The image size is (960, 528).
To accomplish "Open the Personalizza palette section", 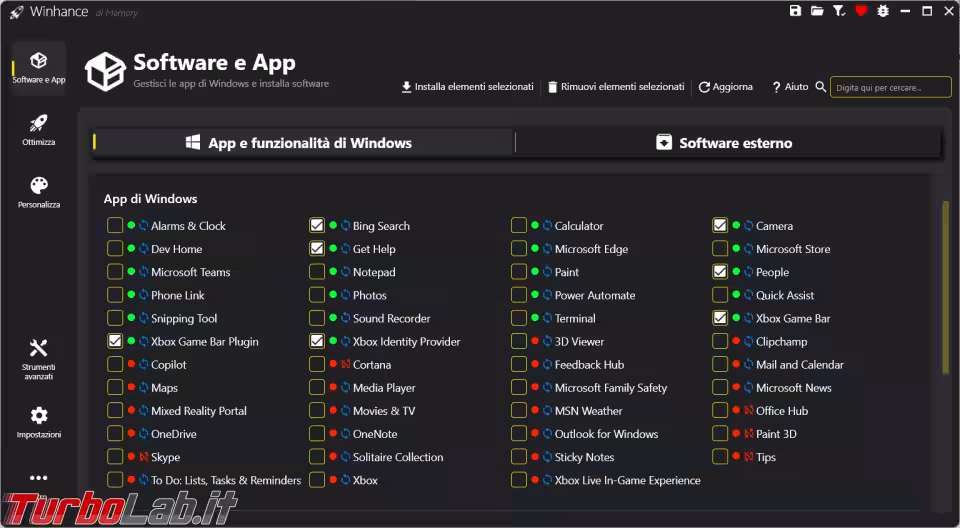I will [39, 192].
